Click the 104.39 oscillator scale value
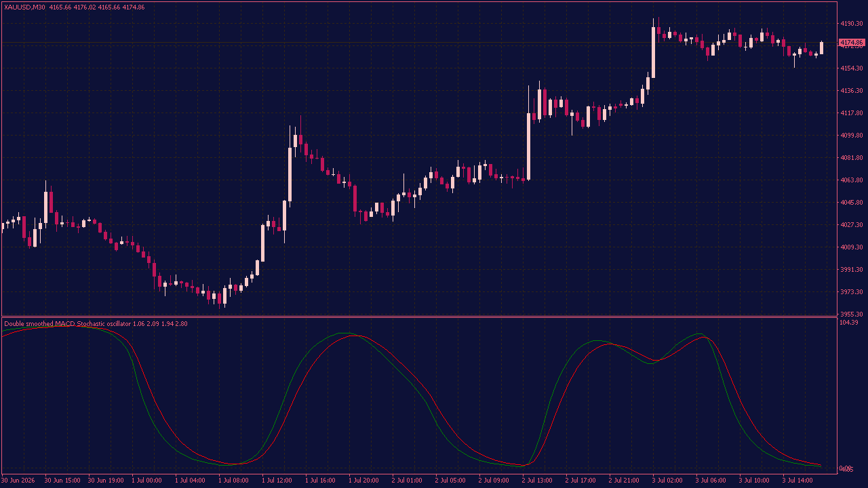Screen dimensions: 868x488 849,323
